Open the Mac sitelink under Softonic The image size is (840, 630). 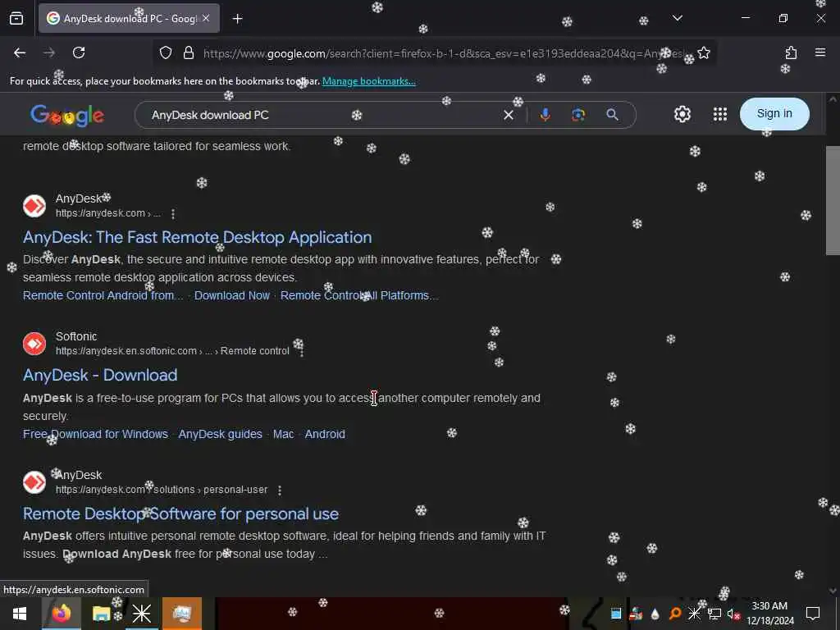[x=283, y=434]
